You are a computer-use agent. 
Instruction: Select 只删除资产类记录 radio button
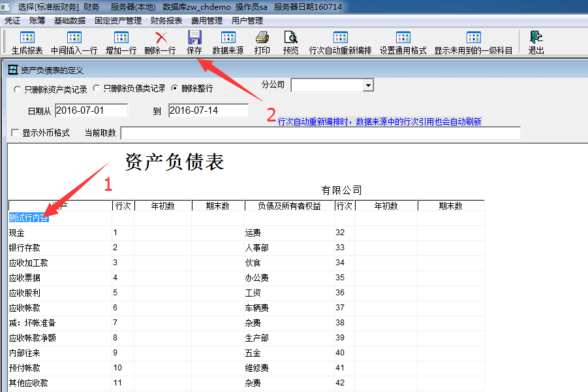pos(17,89)
